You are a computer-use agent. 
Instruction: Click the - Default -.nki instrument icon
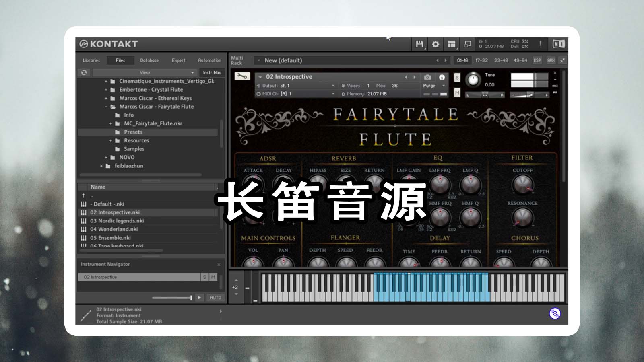(x=83, y=204)
